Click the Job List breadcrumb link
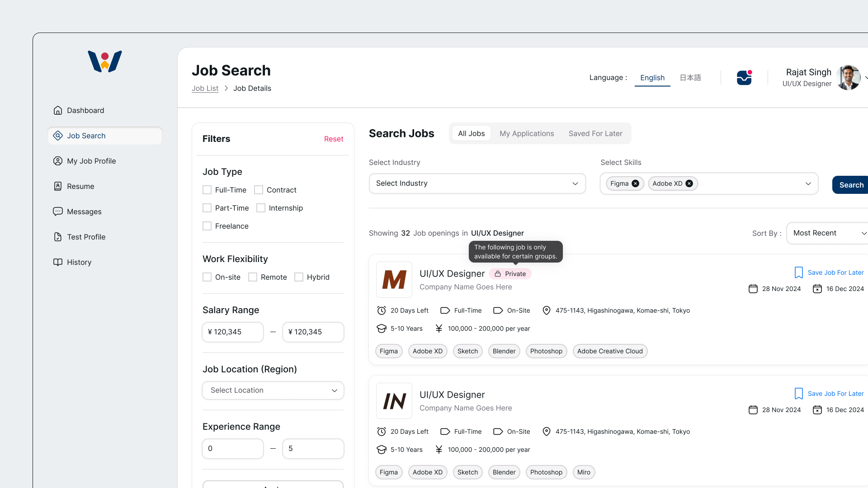Image resolution: width=868 pixels, height=488 pixels. [205, 89]
